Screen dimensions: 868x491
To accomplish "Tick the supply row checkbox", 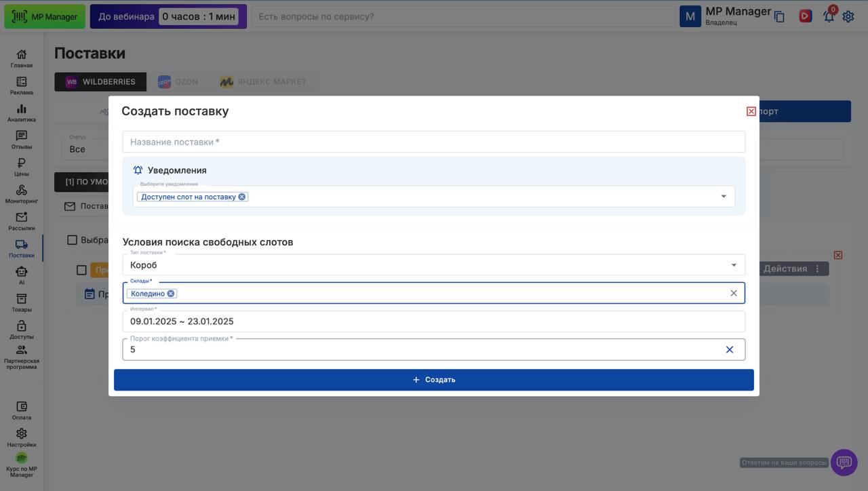I will [81, 270].
